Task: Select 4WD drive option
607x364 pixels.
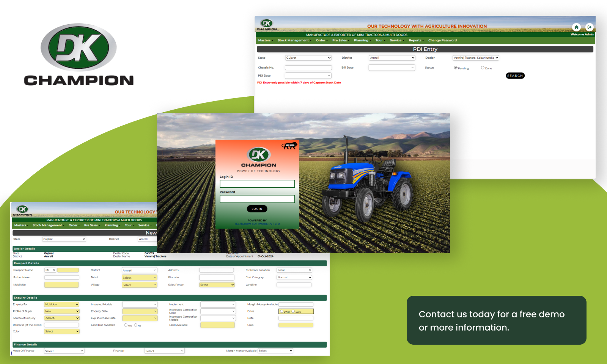Action: coord(293,311)
